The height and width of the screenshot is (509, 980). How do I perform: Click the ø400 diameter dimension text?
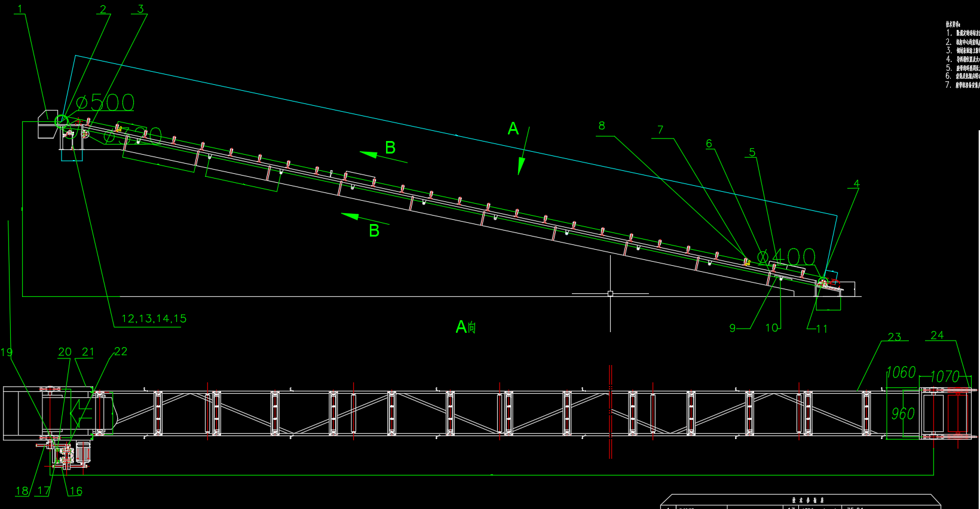(x=786, y=257)
